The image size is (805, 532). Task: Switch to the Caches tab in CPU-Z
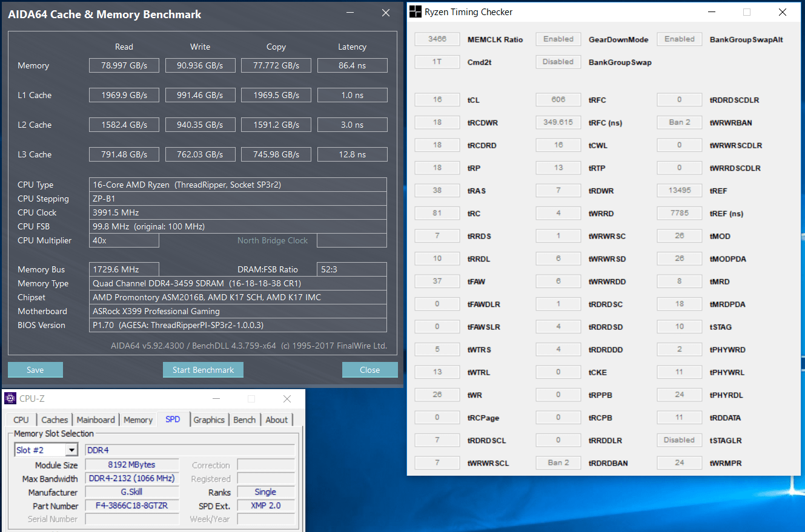pos(55,419)
